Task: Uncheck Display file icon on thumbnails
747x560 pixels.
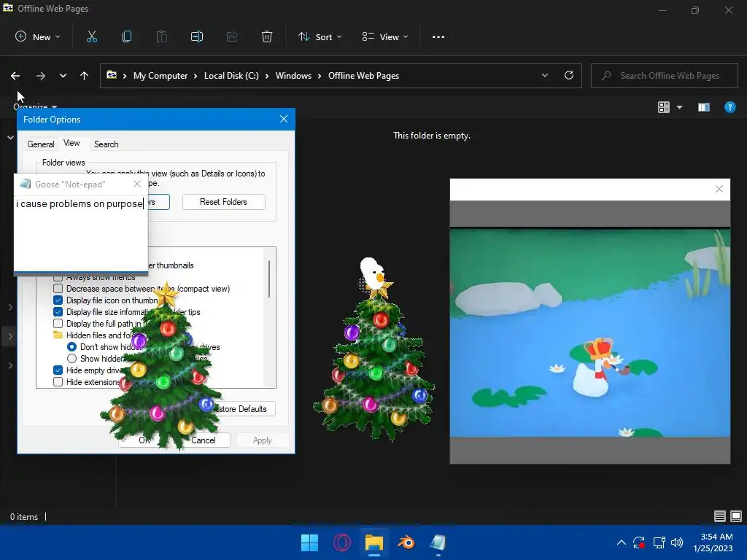Action: [58, 300]
